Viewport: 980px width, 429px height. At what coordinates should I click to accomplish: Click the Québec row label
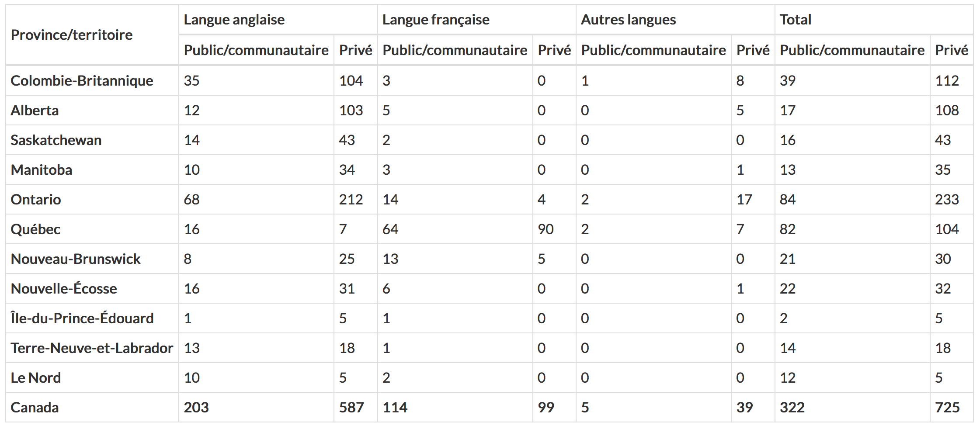(x=35, y=229)
